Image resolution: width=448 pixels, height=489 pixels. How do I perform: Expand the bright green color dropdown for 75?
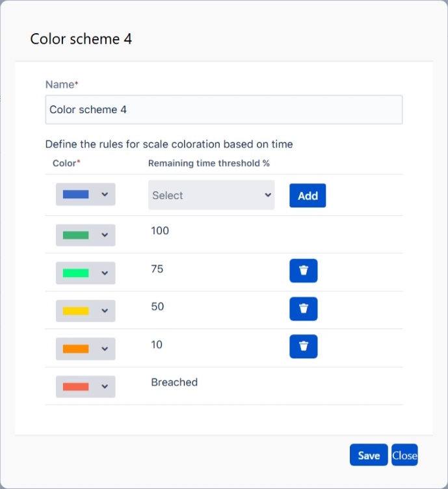tap(105, 273)
